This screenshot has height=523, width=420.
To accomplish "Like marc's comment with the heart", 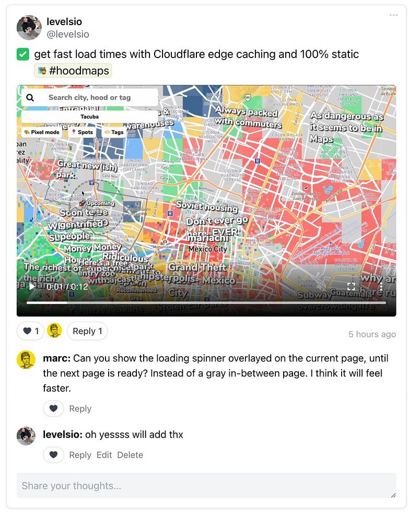I will click(x=53, y=408).
